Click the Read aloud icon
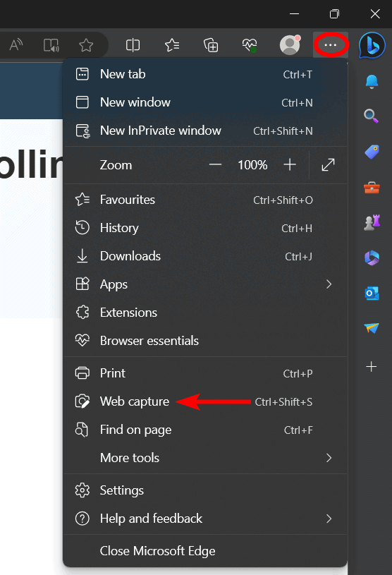The height and width of the screenshot is (575, 392). [x=16, y=45]
